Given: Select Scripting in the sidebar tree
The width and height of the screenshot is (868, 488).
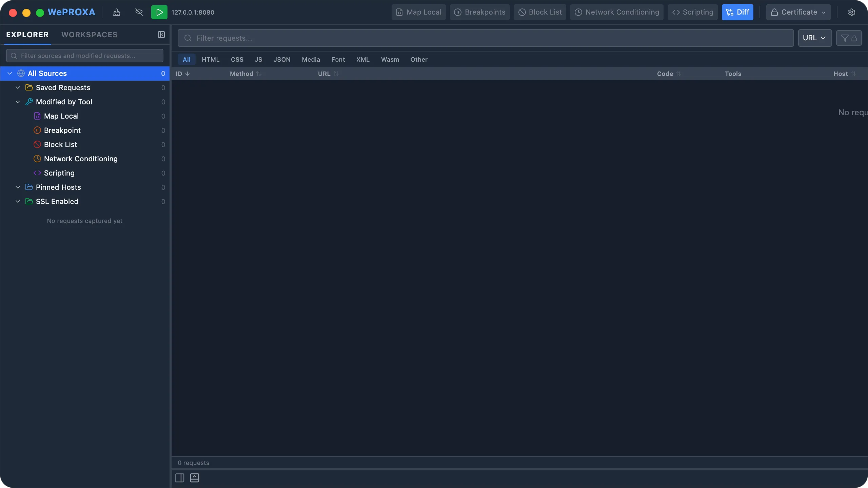Looking at the screenshot, I should (x=85, y=173).
